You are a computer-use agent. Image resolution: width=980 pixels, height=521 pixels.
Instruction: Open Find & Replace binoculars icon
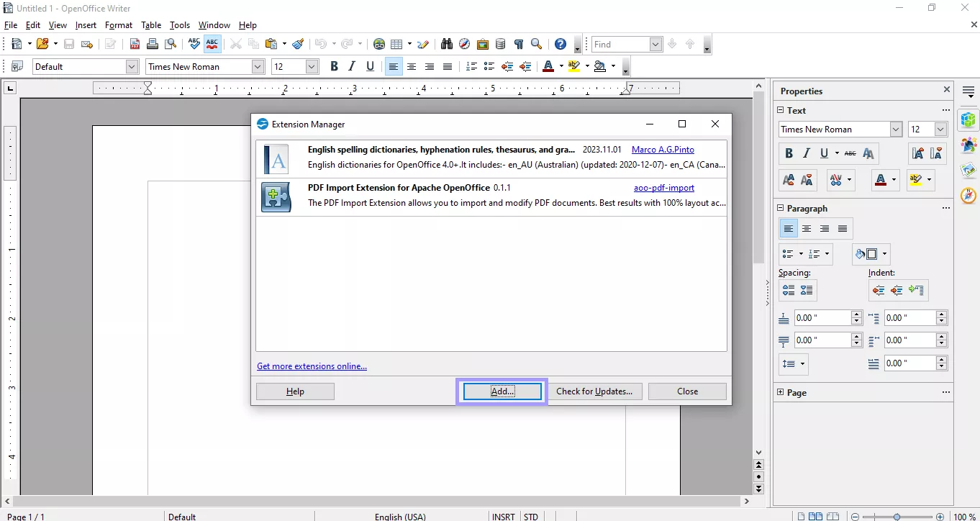(447, 44)
